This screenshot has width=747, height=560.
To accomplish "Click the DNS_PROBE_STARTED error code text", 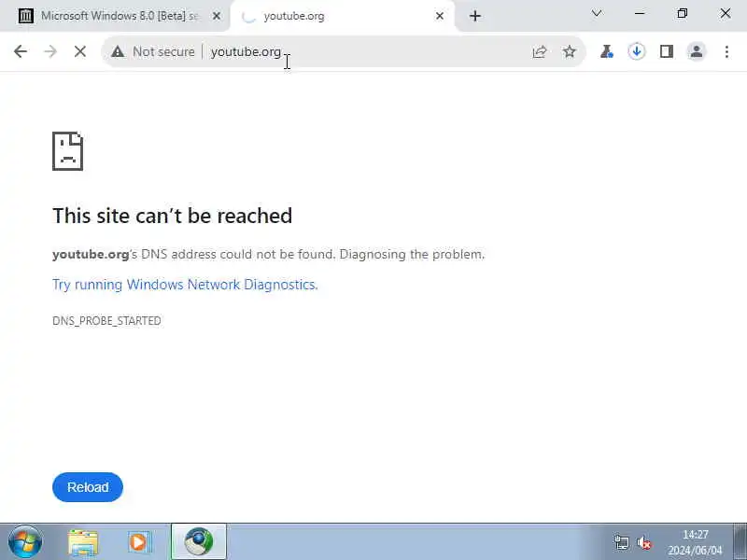I will [106, 321].
